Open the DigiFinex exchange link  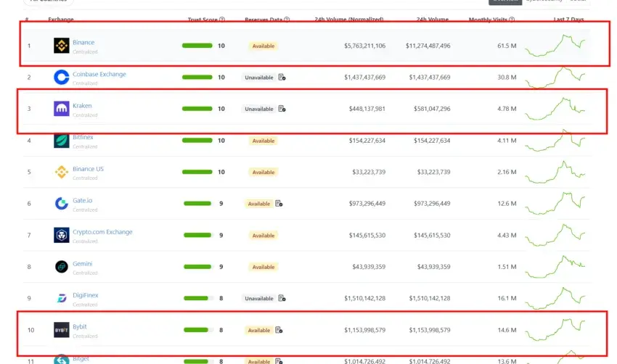86,295
